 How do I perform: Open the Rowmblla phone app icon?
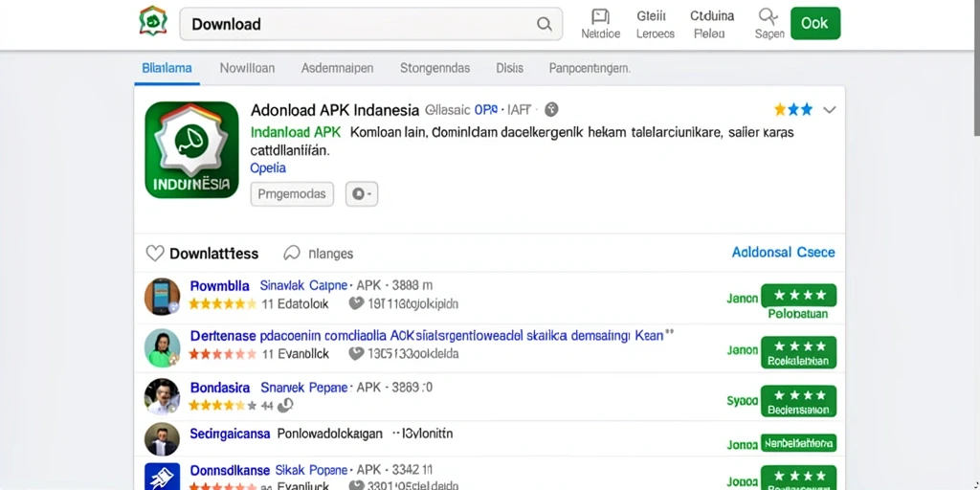coord(162,297)
